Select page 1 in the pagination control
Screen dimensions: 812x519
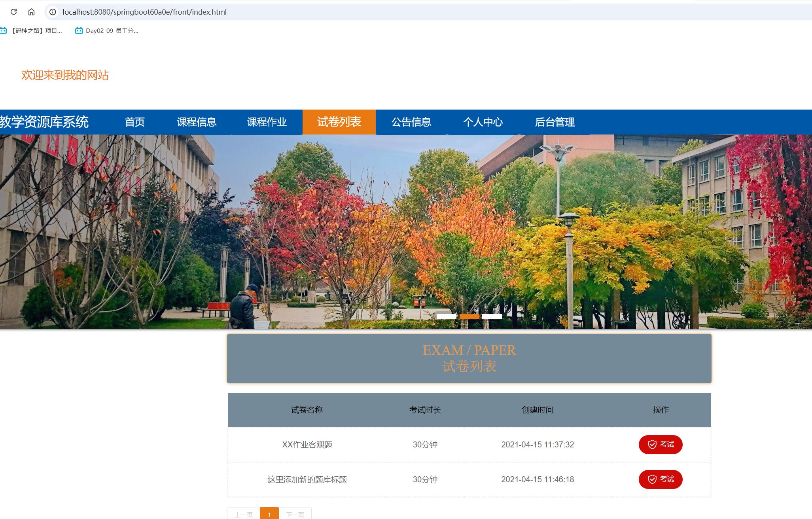pos(269,514)
